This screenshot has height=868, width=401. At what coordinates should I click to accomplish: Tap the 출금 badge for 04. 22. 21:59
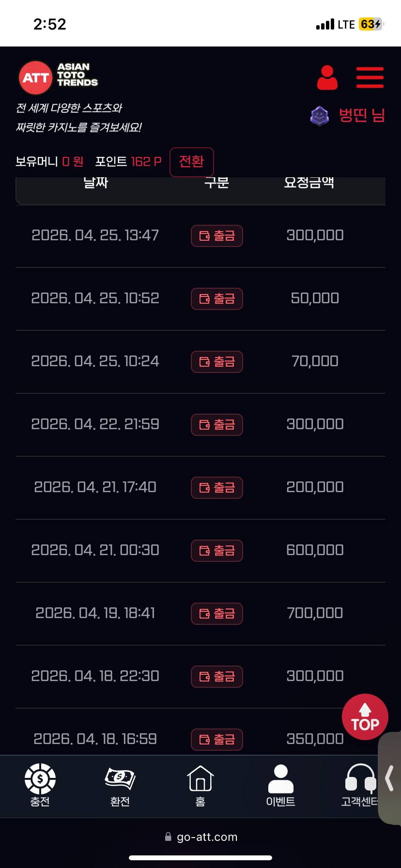(217, 425)
